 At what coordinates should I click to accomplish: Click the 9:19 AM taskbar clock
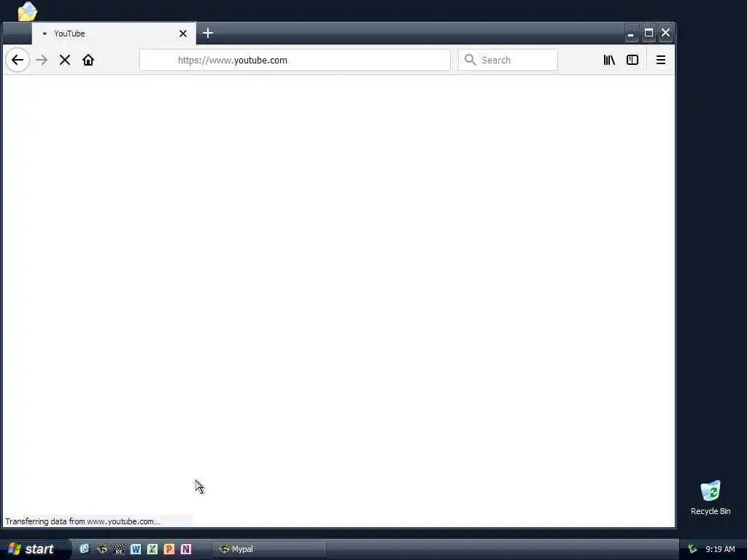[720, 549]
